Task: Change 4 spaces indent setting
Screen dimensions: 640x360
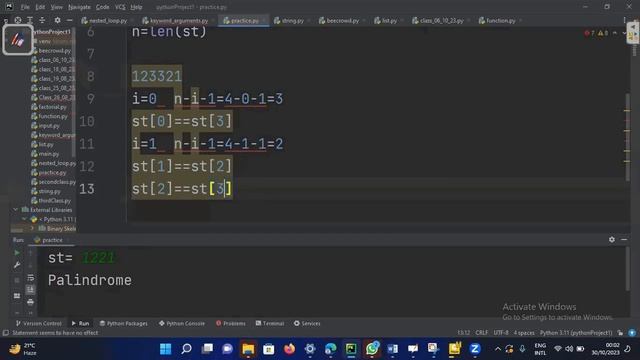Action: point(524,333)
